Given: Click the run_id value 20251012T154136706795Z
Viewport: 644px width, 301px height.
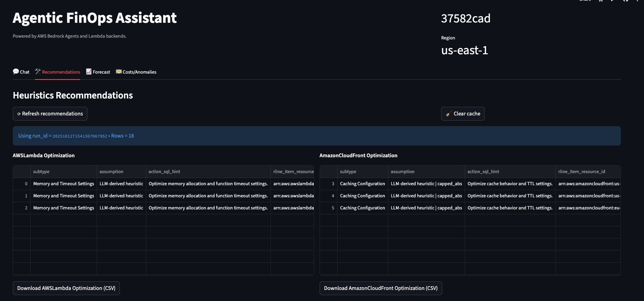Looking at the screenshot, I should pos(80,136).
